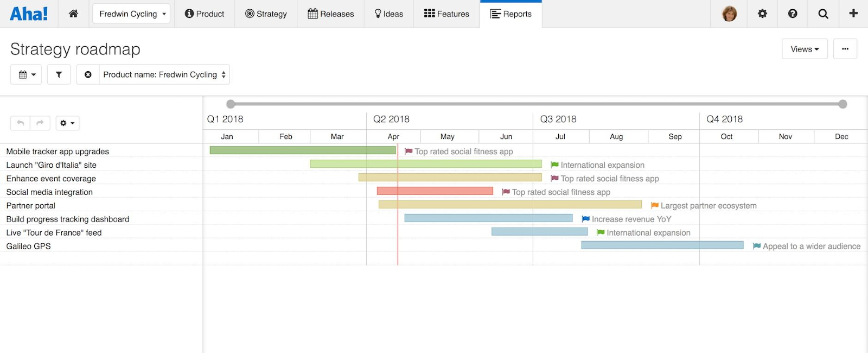Remove the Product name filter
This screenshot has height=353, width=868.
tap(88, 74)
